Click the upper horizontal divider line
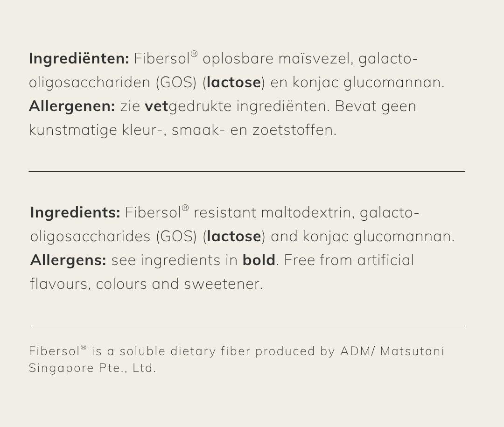 click(x=246, y=171)
